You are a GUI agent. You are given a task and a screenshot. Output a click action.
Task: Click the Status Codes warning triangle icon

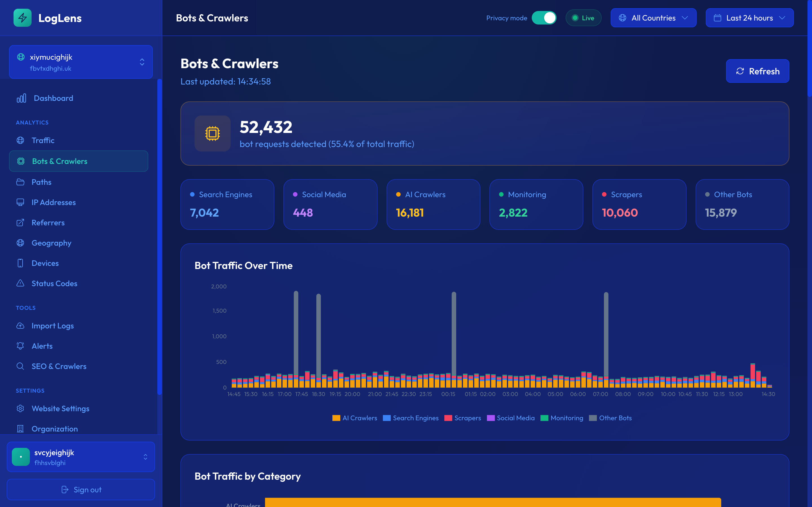(21, 283)
